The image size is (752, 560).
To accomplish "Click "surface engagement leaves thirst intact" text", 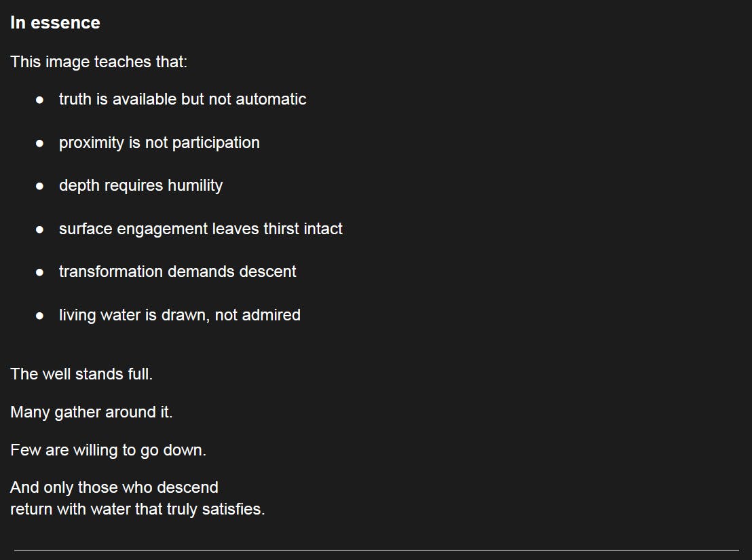I will pos(200,229).
